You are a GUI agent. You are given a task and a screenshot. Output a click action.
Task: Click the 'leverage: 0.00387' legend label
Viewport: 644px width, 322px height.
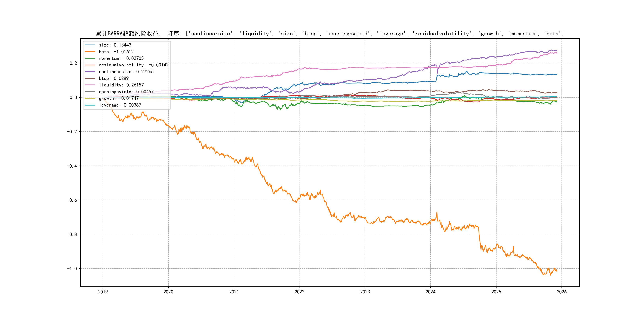120,105
